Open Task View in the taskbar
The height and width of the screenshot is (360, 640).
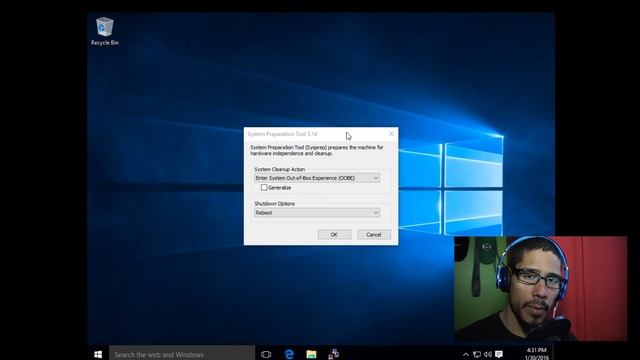266,354
